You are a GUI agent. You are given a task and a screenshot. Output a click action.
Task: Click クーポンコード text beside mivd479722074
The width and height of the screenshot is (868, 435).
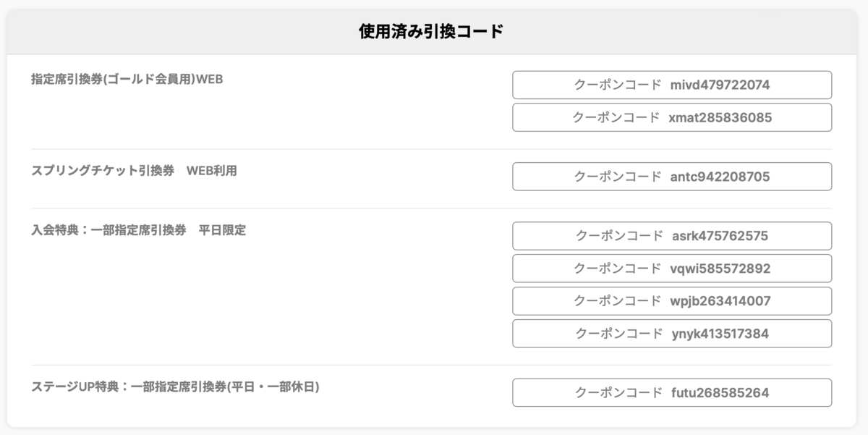[617, 85]
